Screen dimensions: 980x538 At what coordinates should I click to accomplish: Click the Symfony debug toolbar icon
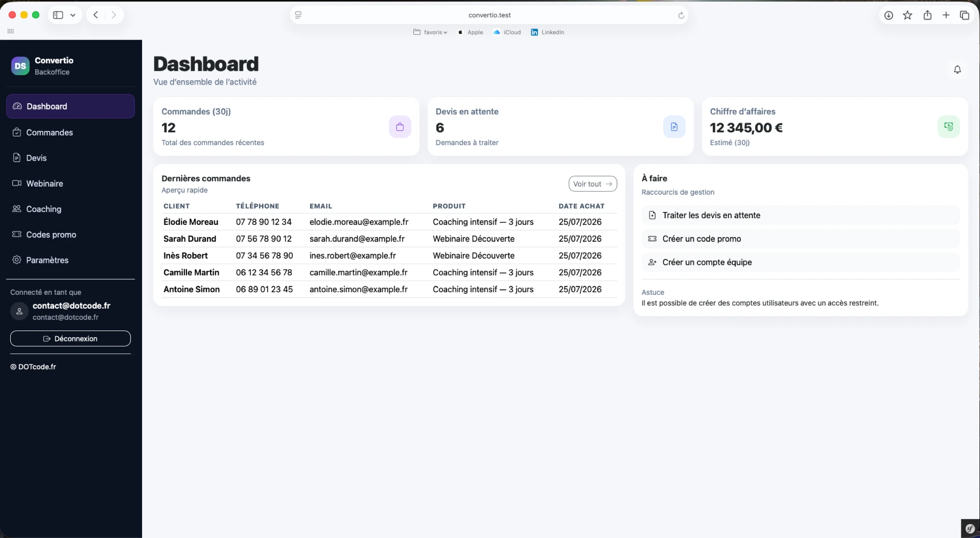coord(970,529)
